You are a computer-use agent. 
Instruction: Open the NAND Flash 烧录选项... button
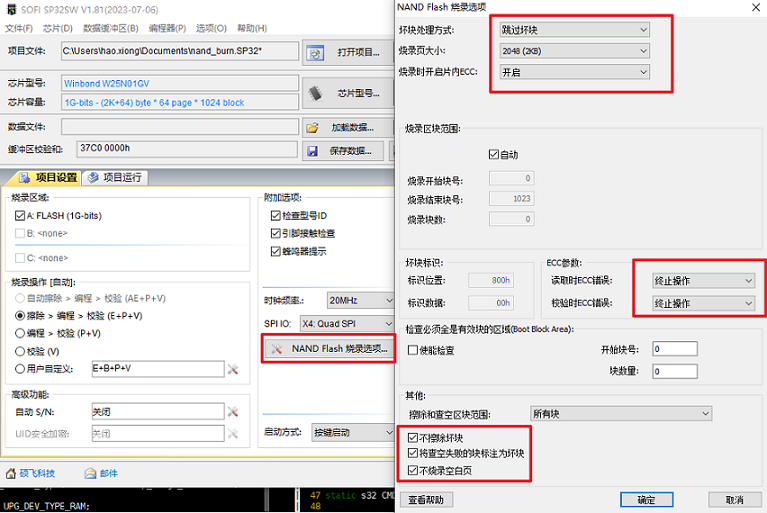(x=329, y=349)
